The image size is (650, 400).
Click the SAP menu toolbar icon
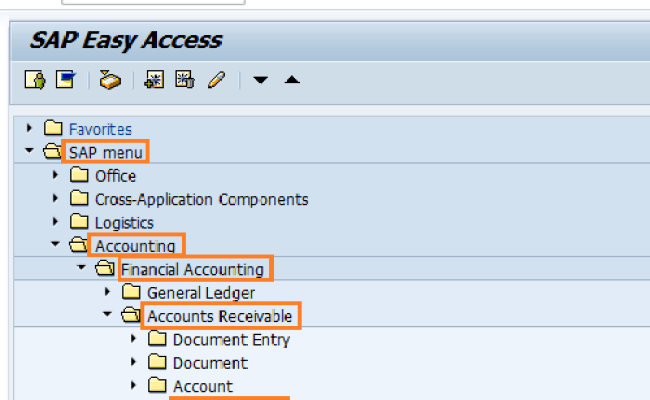pyautogui.click(x=66, y=80)
